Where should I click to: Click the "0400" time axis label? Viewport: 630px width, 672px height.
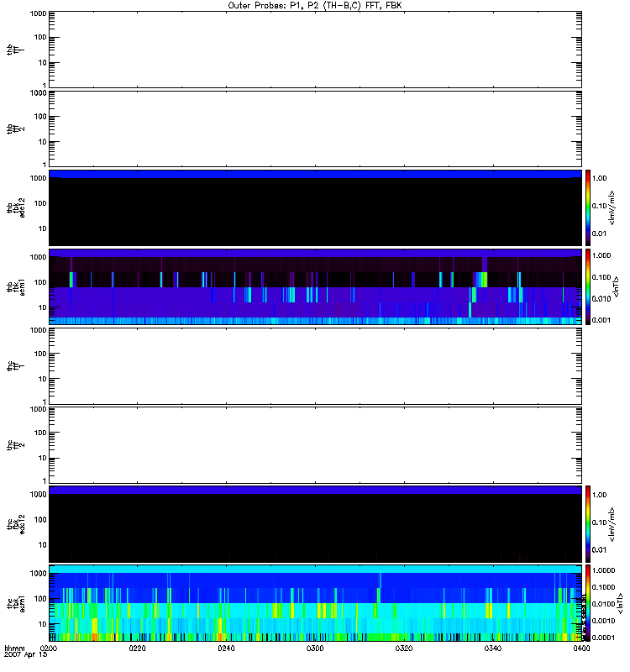click(x=581, y=648)
